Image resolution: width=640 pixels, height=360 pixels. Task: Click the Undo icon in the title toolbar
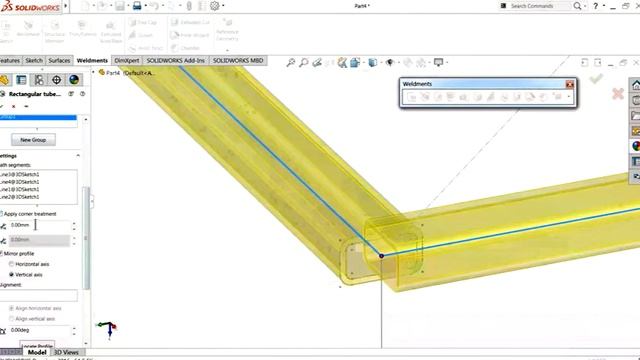tap(154, 6)
